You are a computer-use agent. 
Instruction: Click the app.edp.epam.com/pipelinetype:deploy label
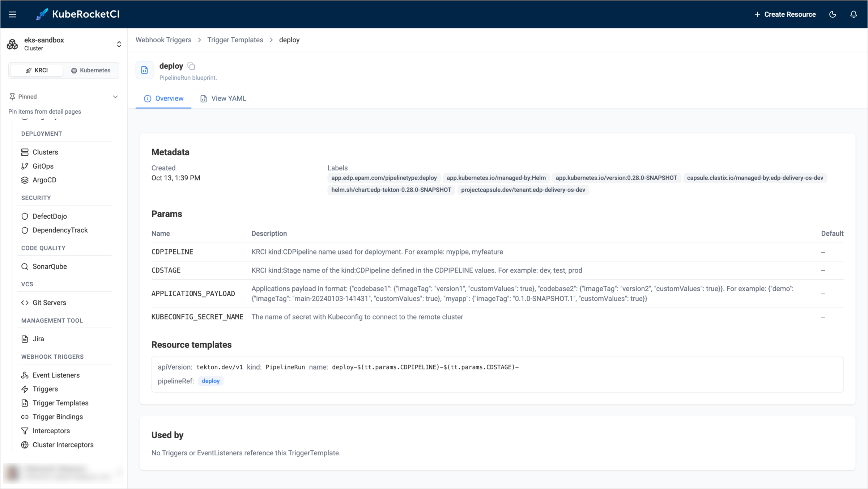click(x=384, y=178)
